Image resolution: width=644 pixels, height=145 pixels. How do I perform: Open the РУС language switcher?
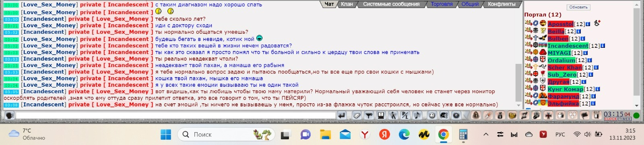pos(560,135)
